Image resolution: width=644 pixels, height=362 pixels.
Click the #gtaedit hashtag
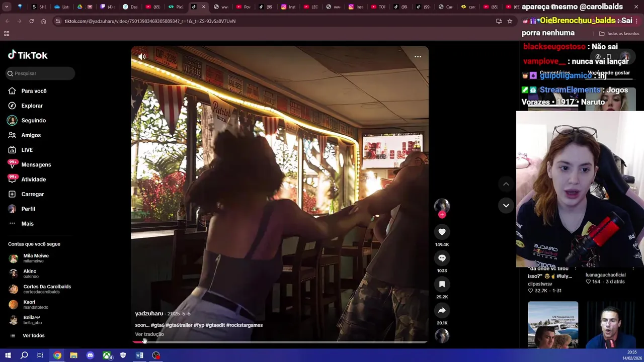point(215,325)
